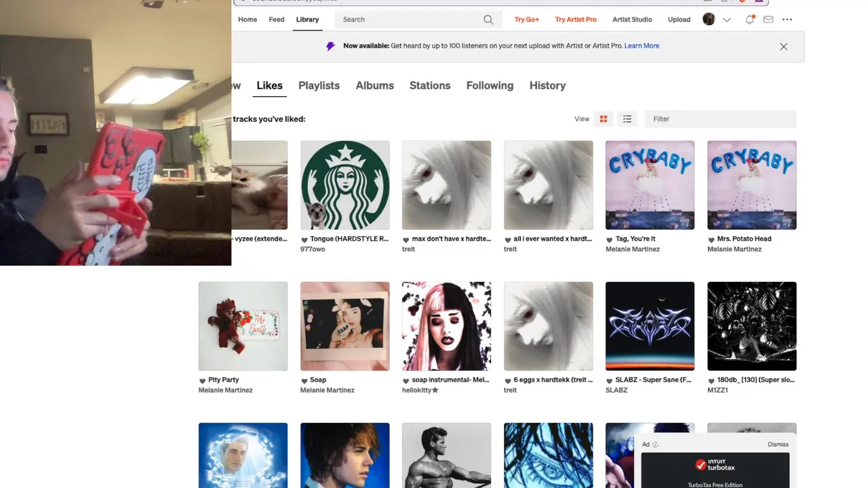Open artist SLABZ under Super Sane
868x488 pixels.
pyautogui.click(x=616, y=390)
